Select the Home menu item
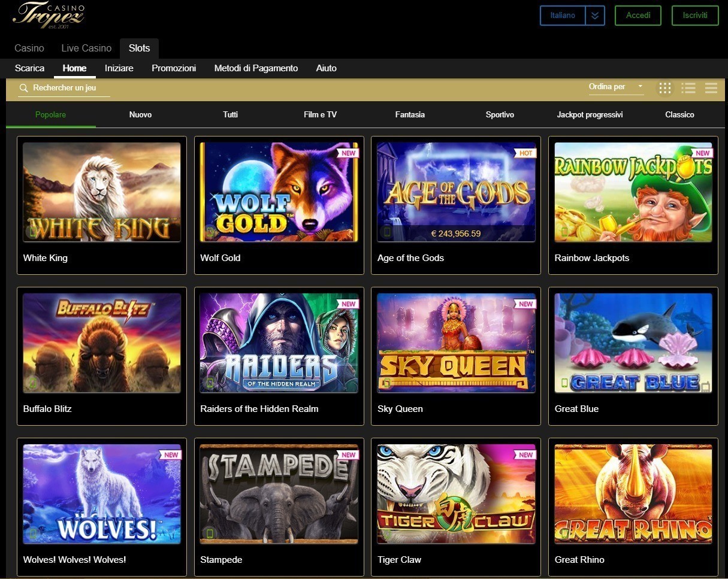This screenshot has width=728, height=579. click(75, 68)
